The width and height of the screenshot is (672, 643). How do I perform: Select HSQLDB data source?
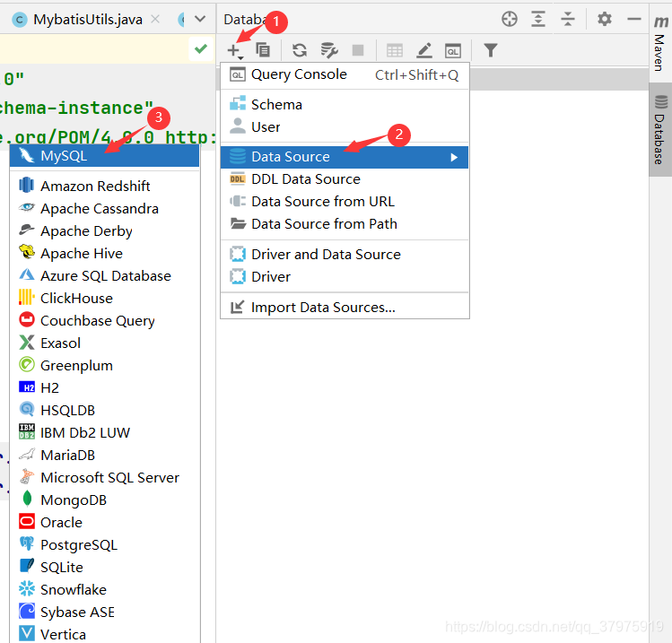pyautogui.click(x=105, y=411)
